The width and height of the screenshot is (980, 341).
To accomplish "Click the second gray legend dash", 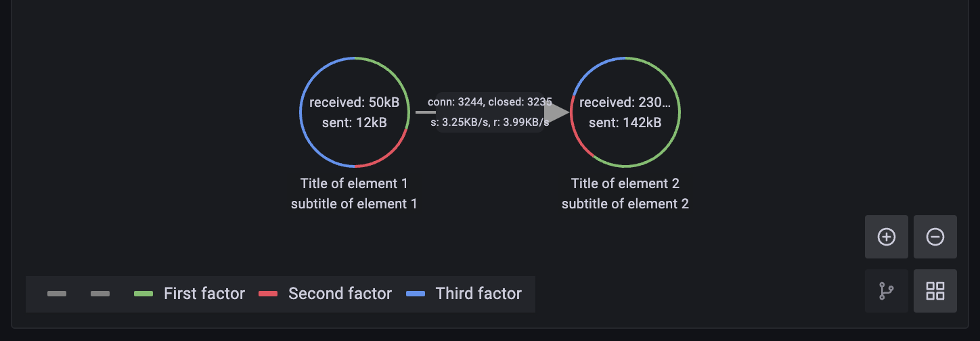I will (100, 294).
